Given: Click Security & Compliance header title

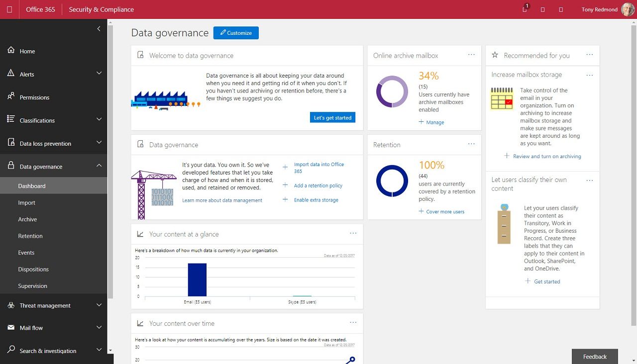Looking at the screenshot, I should [101, 9].
